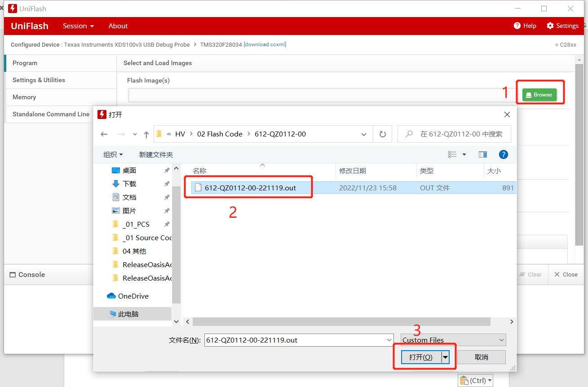Select 图片 in navigation pane
Screen dimensions: 588x387
coord(129,211)
